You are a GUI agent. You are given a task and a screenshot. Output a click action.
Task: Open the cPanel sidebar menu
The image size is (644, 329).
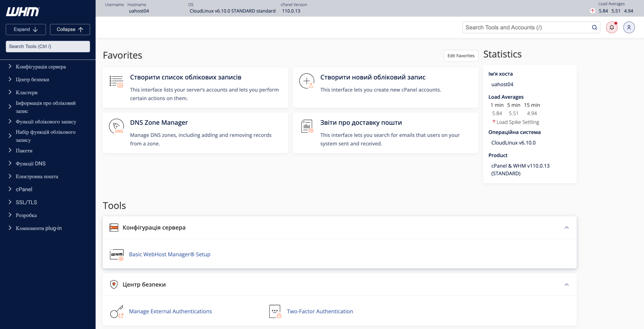23,189
